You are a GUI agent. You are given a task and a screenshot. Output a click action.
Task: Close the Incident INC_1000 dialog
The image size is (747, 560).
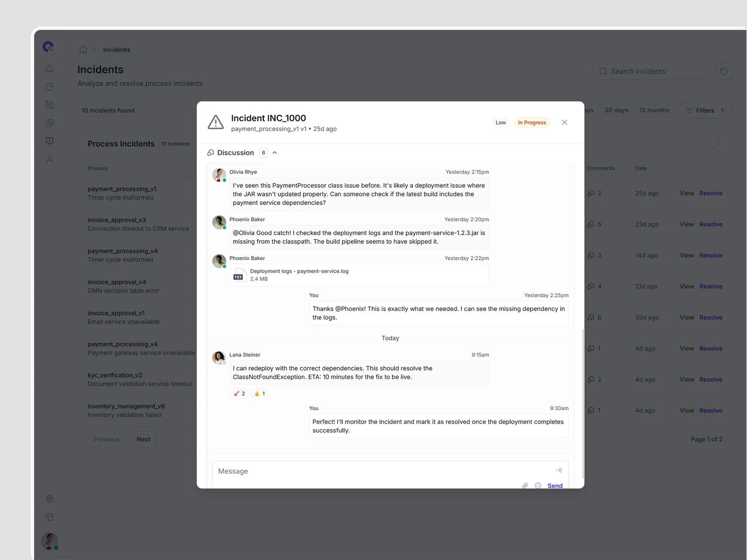(564, 122)
